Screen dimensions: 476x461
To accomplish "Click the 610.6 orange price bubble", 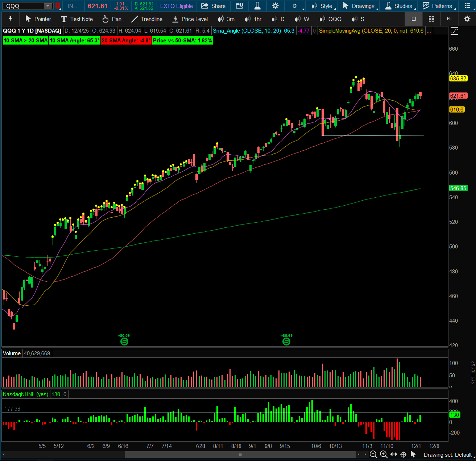I will coord(457,110).
